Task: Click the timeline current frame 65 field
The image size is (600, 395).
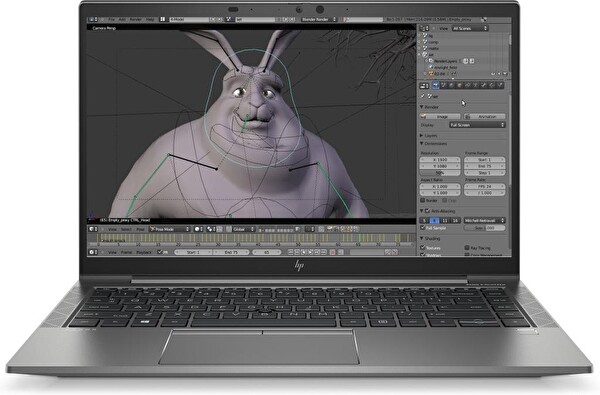Action: (x=267, y=252)
